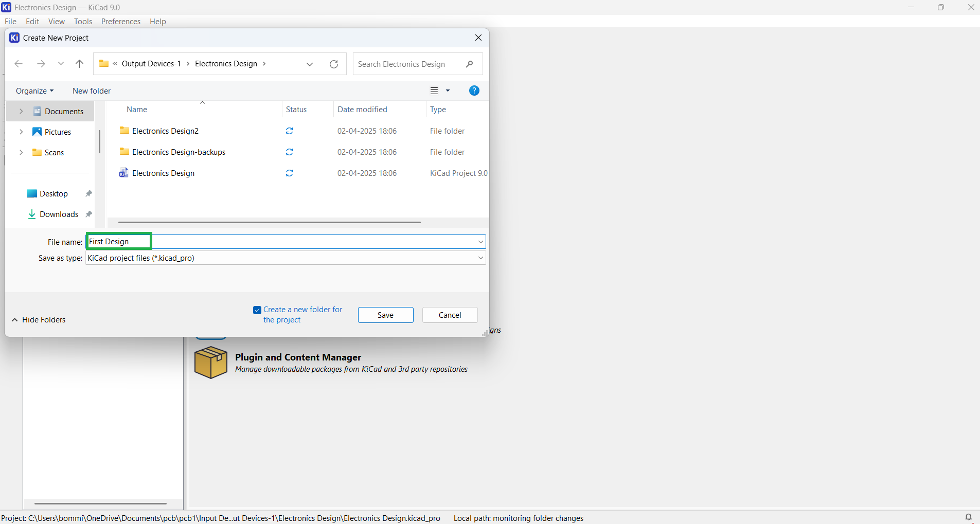Sort by the Type column header

(438, 110)
